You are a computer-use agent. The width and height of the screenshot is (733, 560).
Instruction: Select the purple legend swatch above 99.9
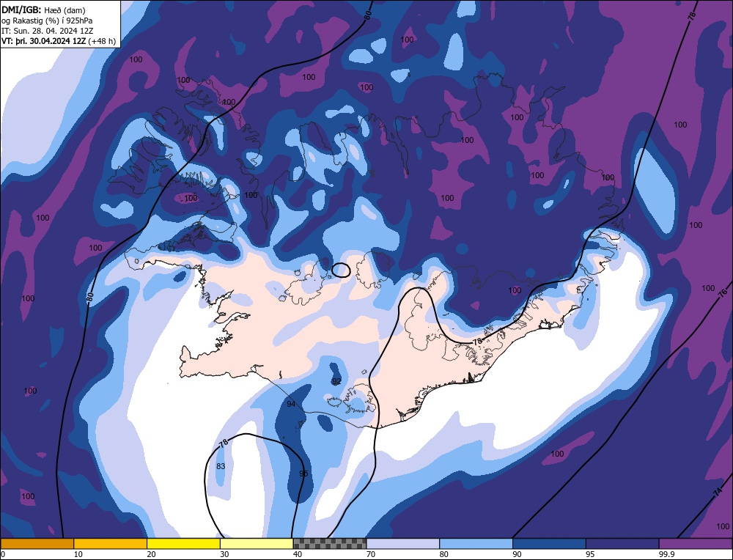[696, 543]
